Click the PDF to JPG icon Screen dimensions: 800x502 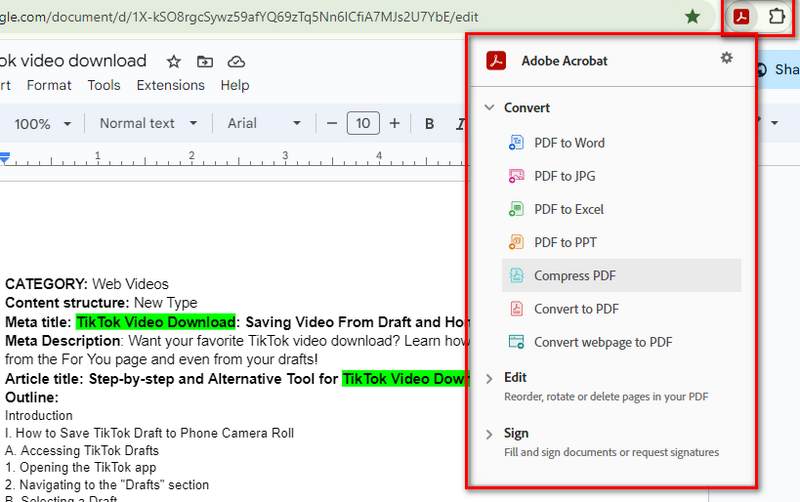click(x=516, y=176)
